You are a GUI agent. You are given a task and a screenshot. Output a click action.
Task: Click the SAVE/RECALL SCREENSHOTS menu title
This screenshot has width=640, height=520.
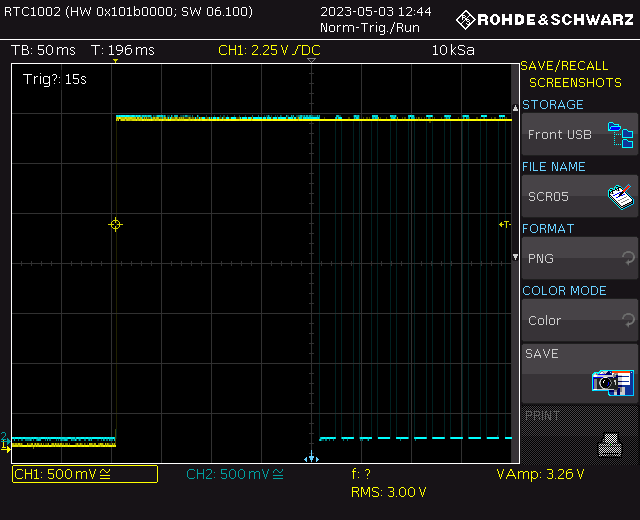point(571,74)
